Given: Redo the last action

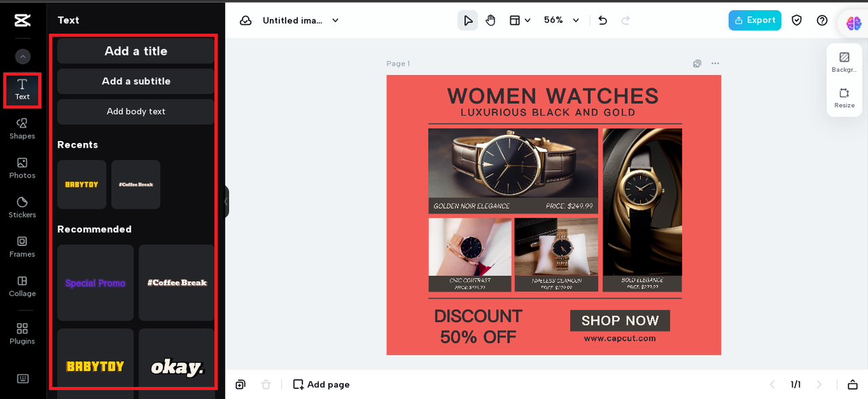Looking at the screenshot, I should pos(625,20).
